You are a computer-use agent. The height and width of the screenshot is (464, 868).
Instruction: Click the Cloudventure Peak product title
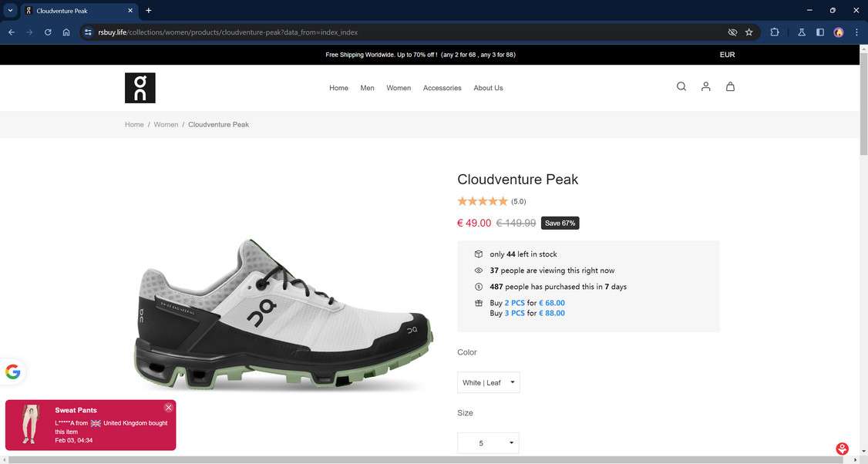pos(517,180)
